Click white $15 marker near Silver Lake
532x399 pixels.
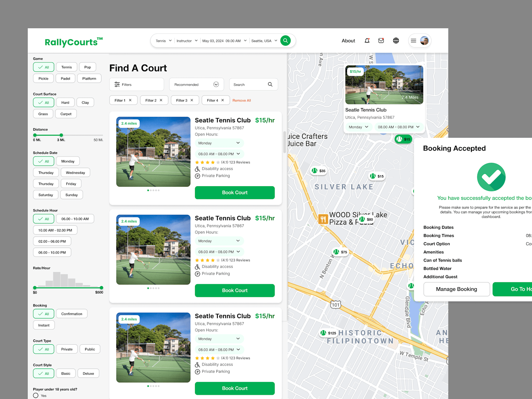tap(377, 176)
